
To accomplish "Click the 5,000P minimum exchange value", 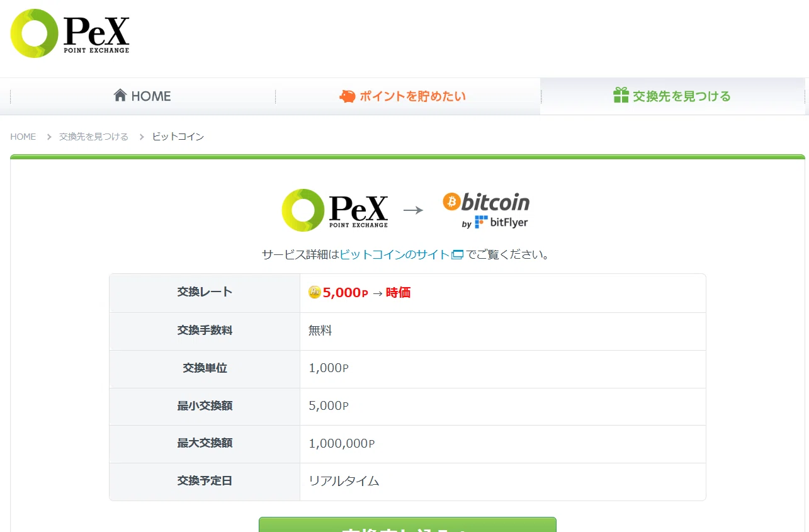I will click(x=329, y=406).
